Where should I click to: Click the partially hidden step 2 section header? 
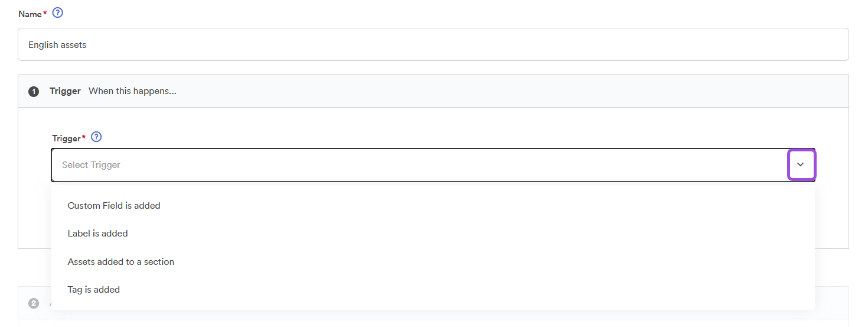pos(831,303)
